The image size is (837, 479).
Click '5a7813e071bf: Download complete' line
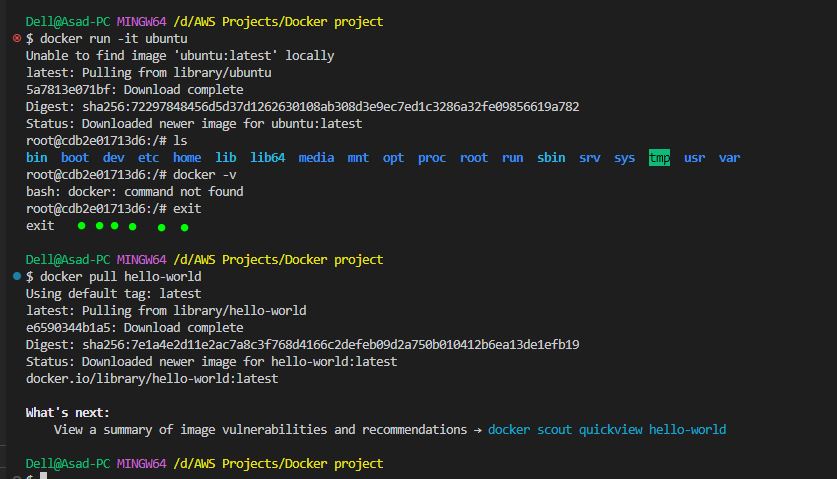coord(135,89)
